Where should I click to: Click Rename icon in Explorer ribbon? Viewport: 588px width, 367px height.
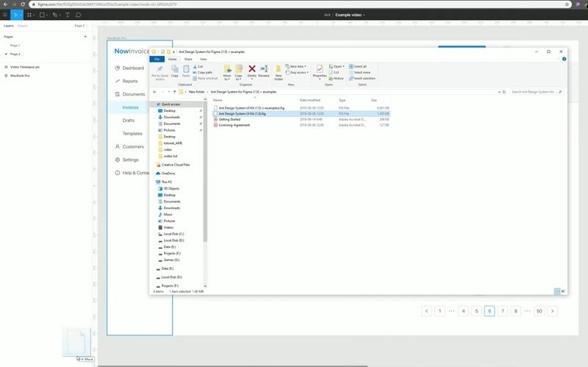[x=264, y=71]
